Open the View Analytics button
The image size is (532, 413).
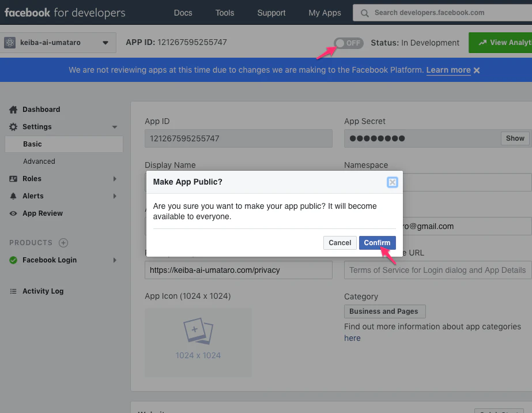coord(500,43)
